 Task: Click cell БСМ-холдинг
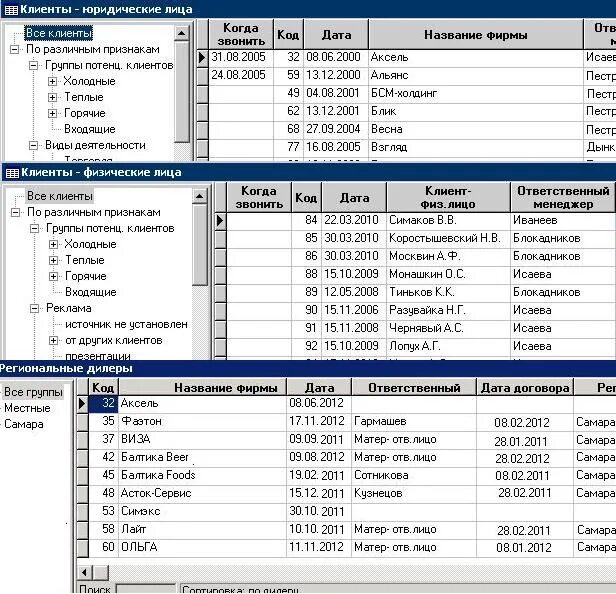(476, 94)
